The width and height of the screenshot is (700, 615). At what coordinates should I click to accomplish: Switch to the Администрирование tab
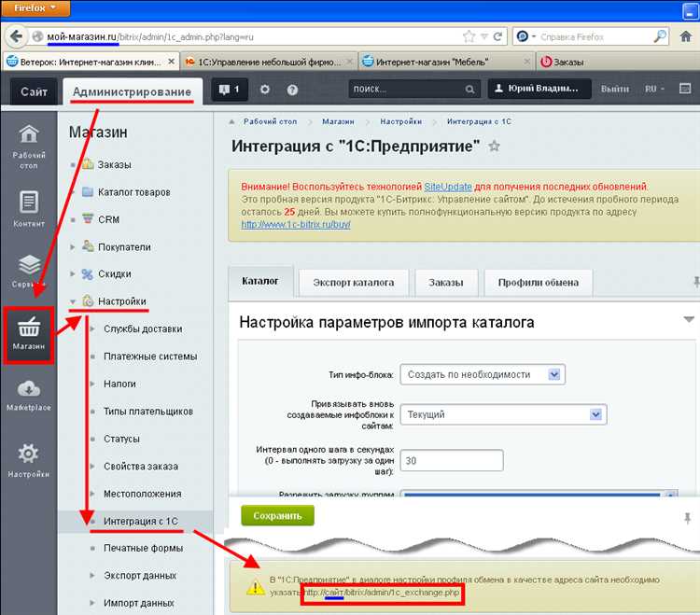(133, 91)
